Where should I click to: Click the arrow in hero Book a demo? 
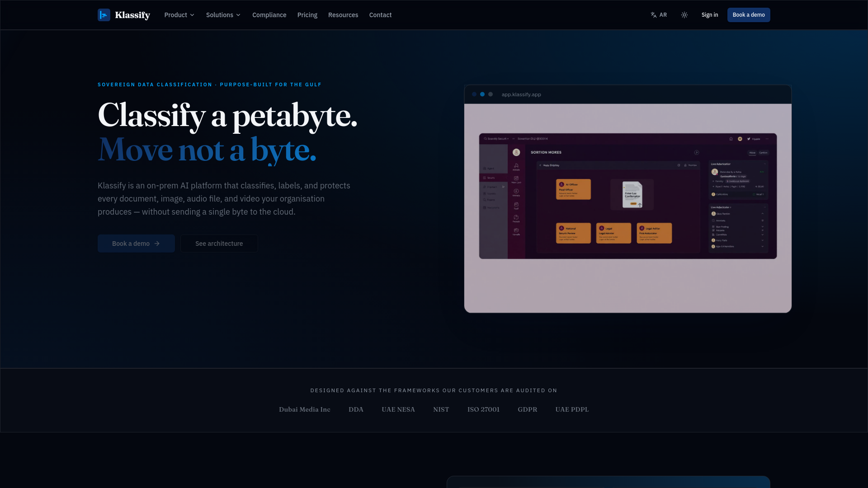(x=157, y=244)
